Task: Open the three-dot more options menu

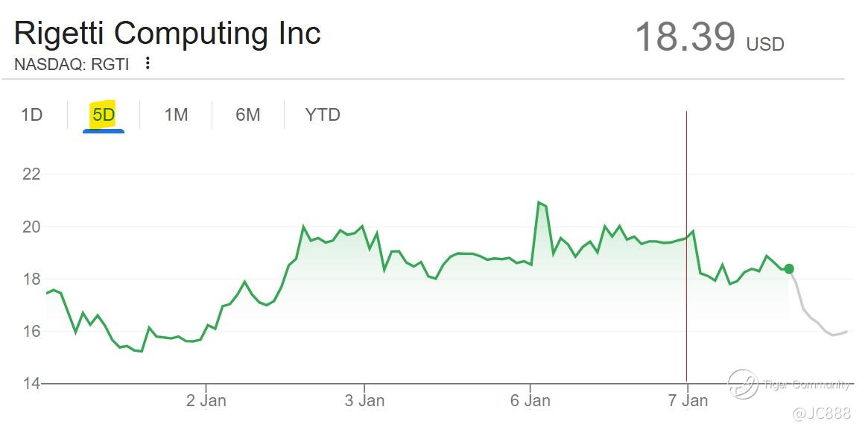Action: point(148,63)
